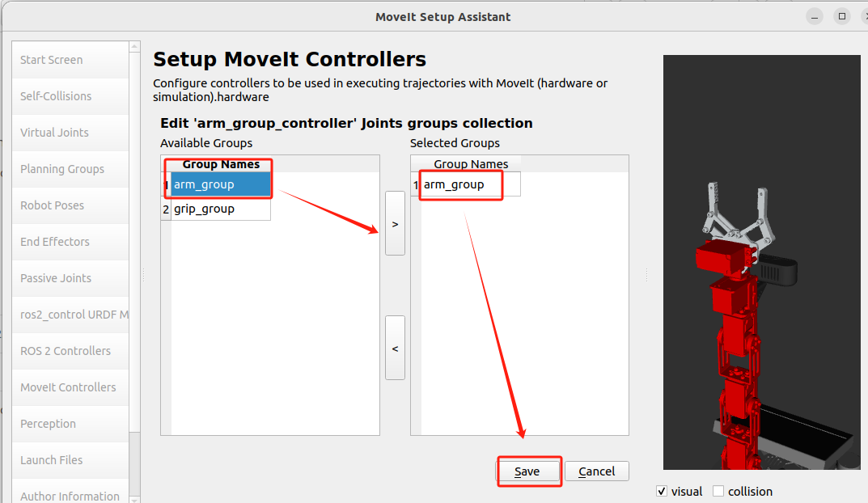Maximize the MoveIt Setup Assistant window
This screenshot has width=868, height=503.
tap(842, 17)
